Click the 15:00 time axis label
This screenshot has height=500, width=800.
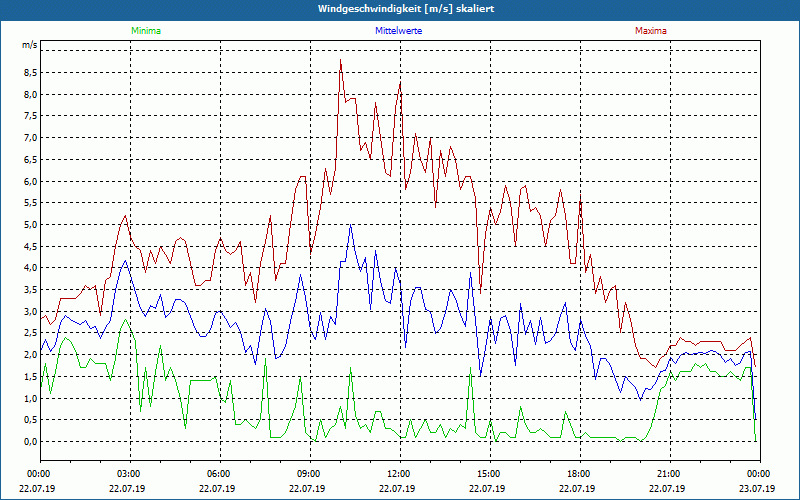488,474
